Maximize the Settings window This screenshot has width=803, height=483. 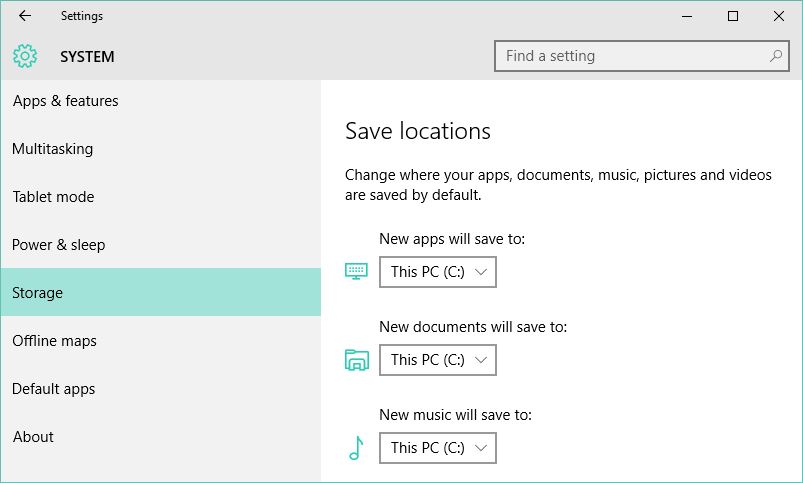coord(733,16)
